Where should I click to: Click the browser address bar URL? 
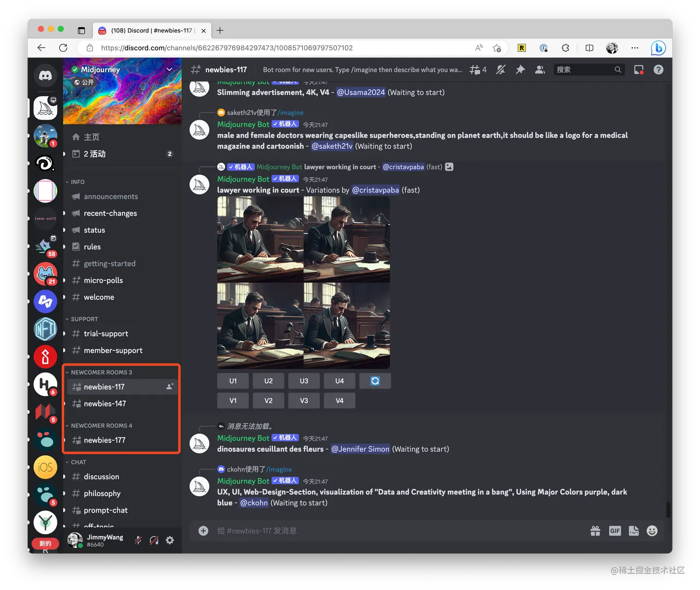coord(227,48)
